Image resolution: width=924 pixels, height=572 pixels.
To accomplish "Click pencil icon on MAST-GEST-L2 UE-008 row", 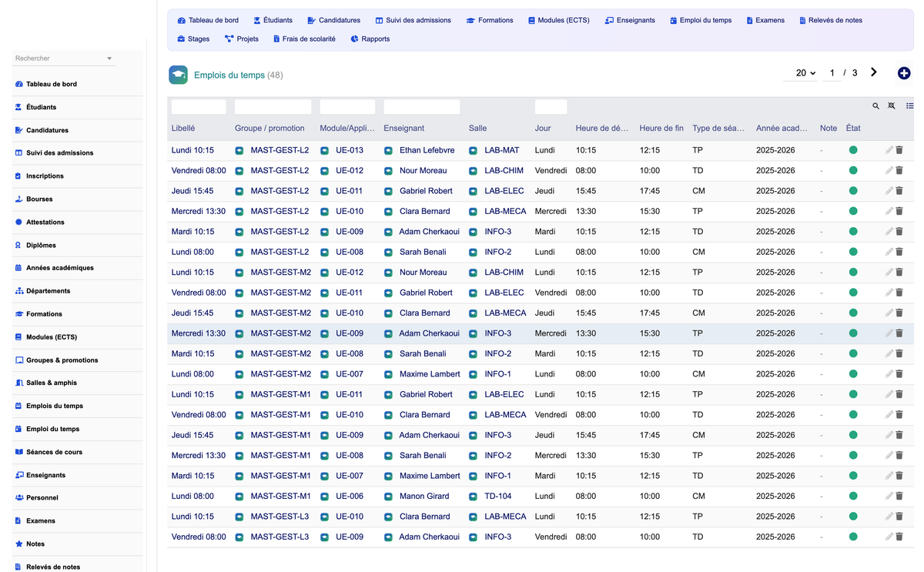I will 889,252.
